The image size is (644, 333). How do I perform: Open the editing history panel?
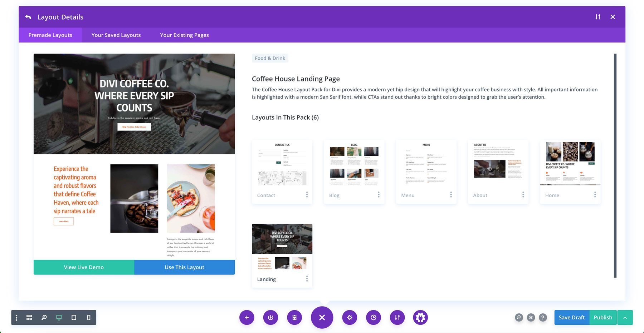tap(373, 317)
